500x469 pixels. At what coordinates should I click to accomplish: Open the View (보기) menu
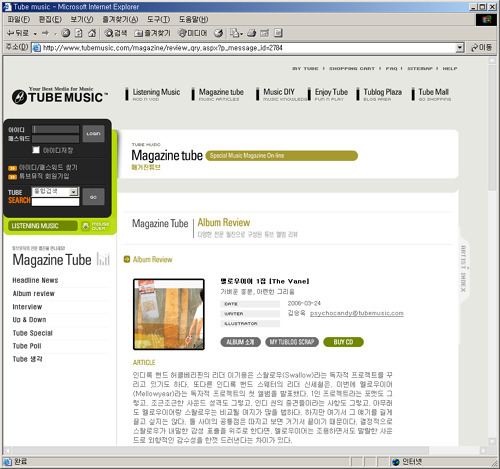tap(81, 20)
